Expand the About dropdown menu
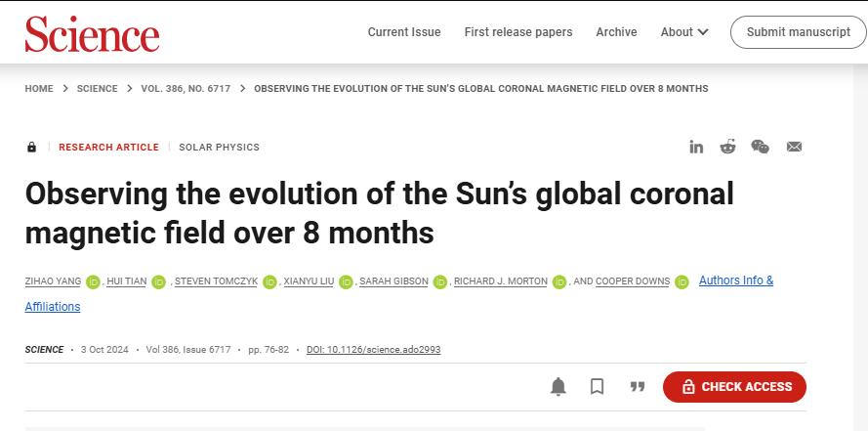Image resolution: width=868 pixels, height=431 pixels. click(x=684, y=32)
